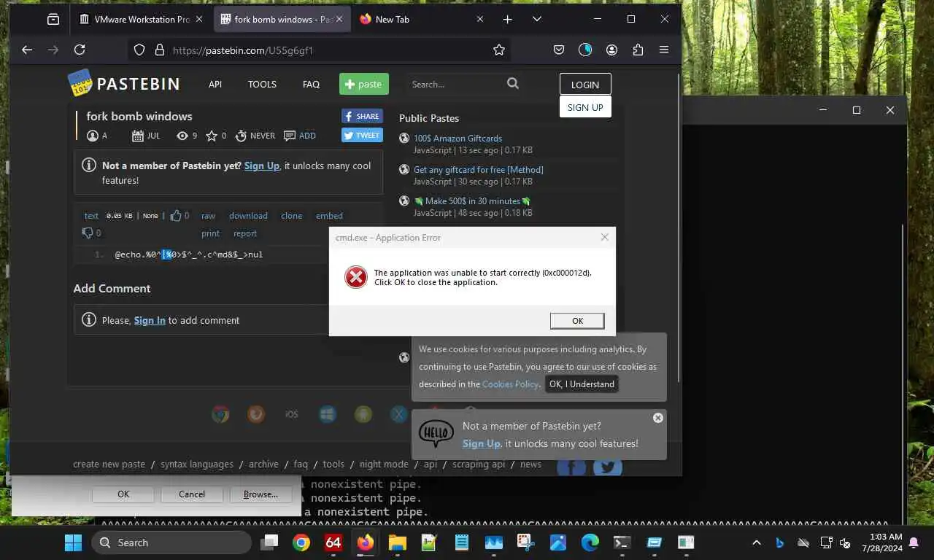This screenshot has width=934, height=560.
Task: Open the Pocket save icon in toolbar
Action: [558, 50]
